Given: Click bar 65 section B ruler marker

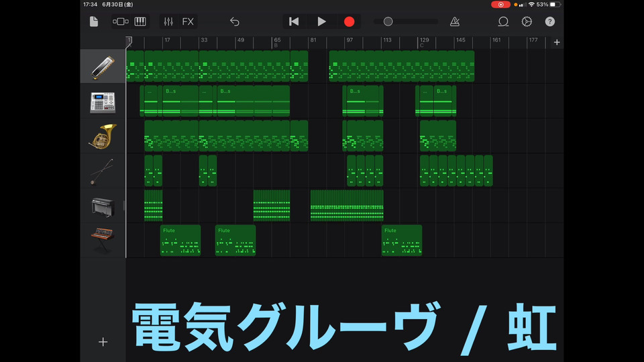Looking at the screenshot, I should 277,42.
